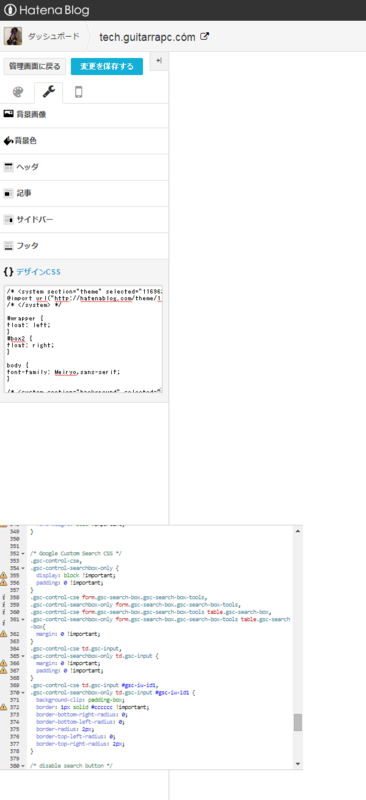This screenshot has width=366, height=800.
Task: Click the code editor scrollbar up arrow
Action: [298, 531]
